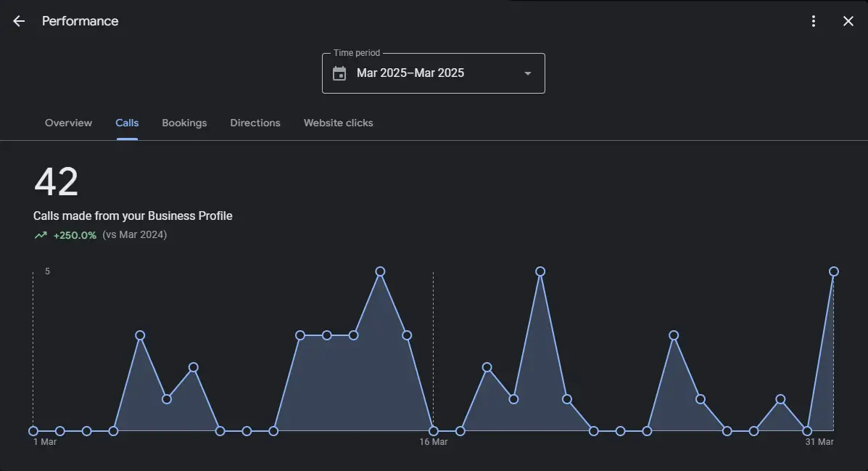
Task: Click the data point on the 16 Mar line
Action: tap(434, 431)
